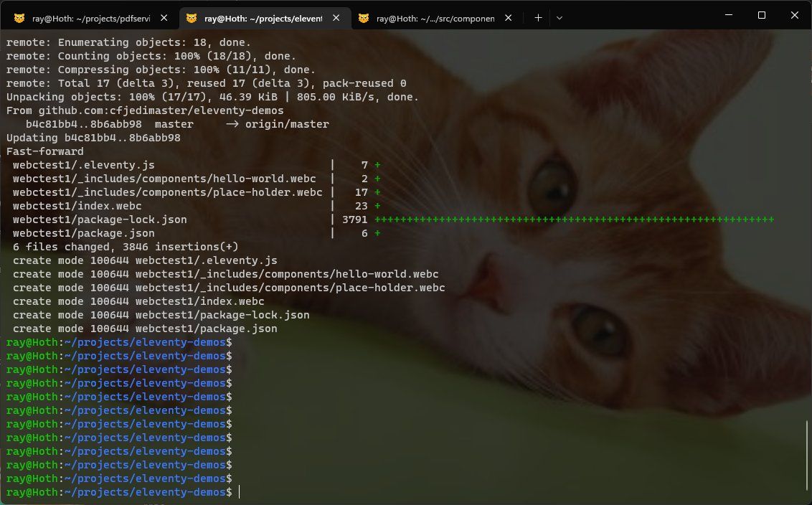Click the "remote: Counting objects: 100% (18/18)" line

coord(151,56)
